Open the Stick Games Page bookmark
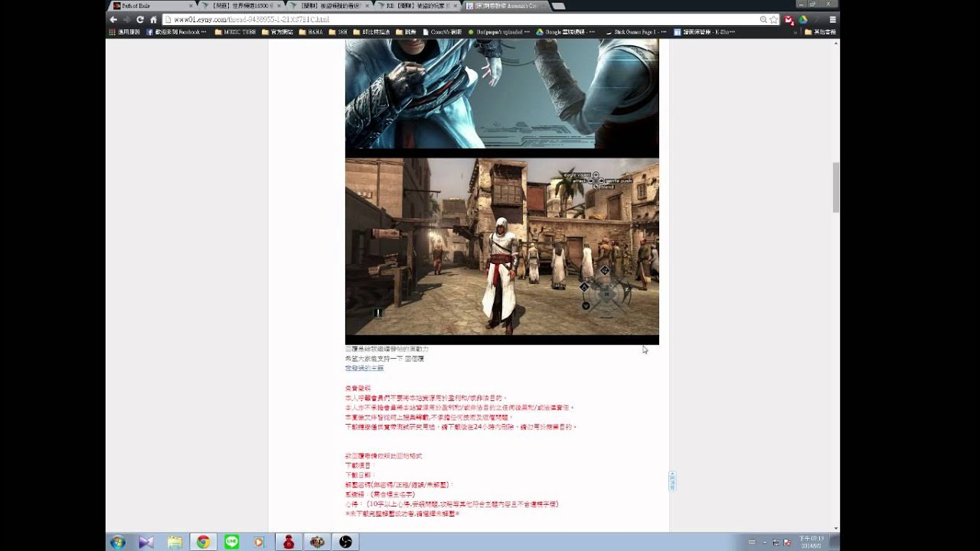The height and width of the screenshot is (551, 980). [635, 32]
